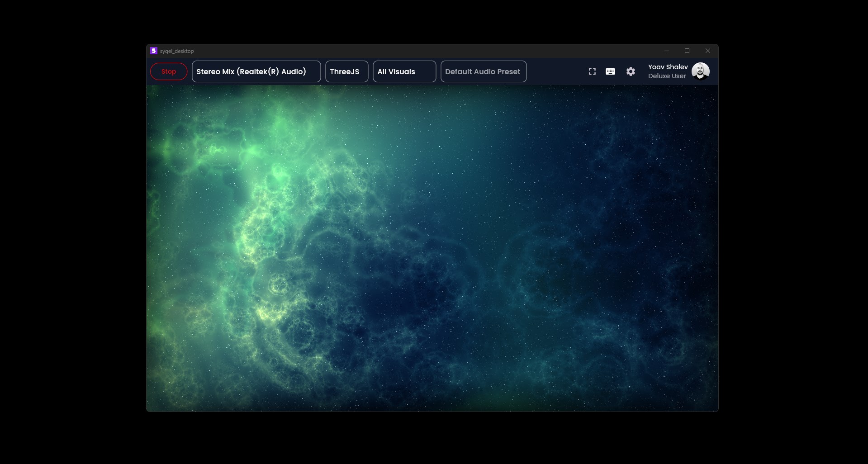Click the Yoav Shalev account name
This screenshot has width=868, height=464.
coord(668,67)
